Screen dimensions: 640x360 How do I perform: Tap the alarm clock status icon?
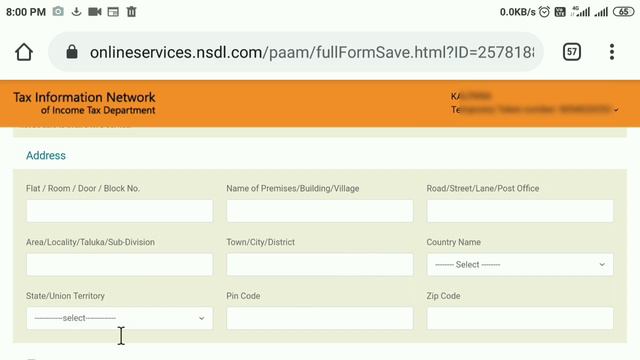click(x=544, y=12)
